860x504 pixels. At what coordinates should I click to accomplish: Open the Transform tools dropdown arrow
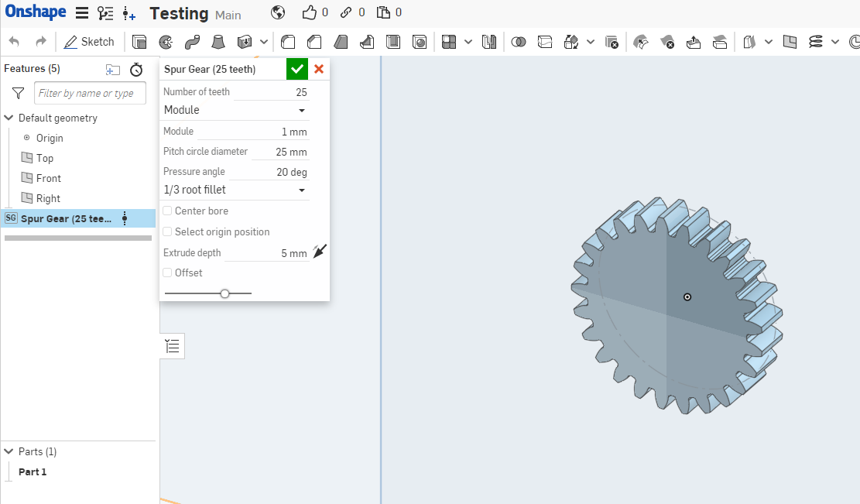(x=591, y=42)
